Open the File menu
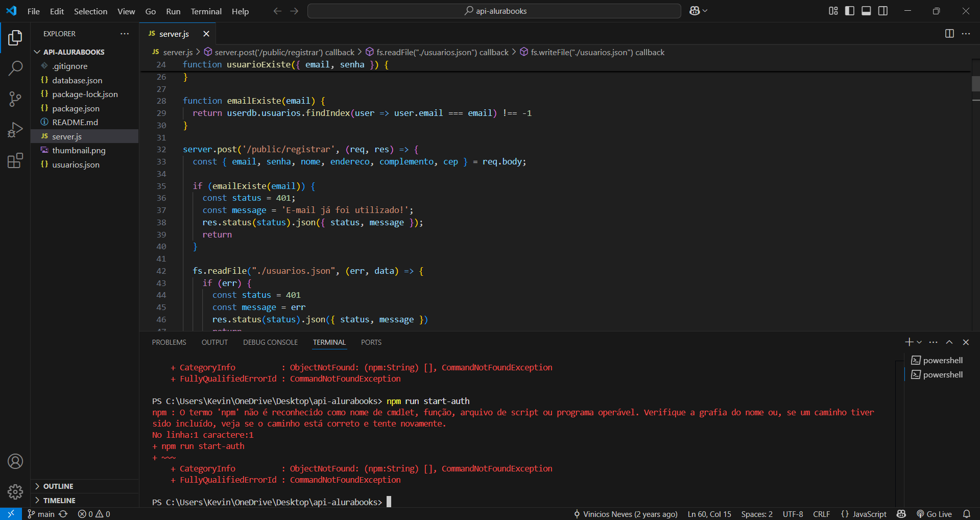The height and width of the screenshot is (520, 980). click(34, 11)
